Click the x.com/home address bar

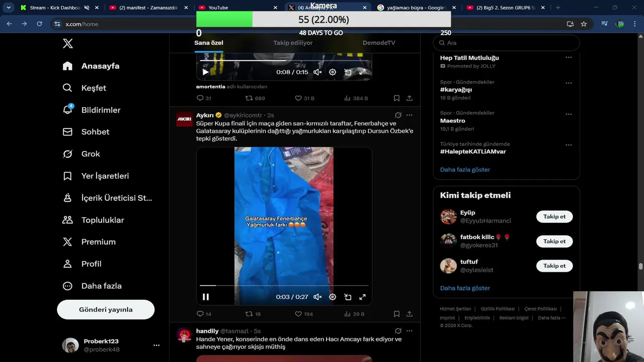point(307,24)
